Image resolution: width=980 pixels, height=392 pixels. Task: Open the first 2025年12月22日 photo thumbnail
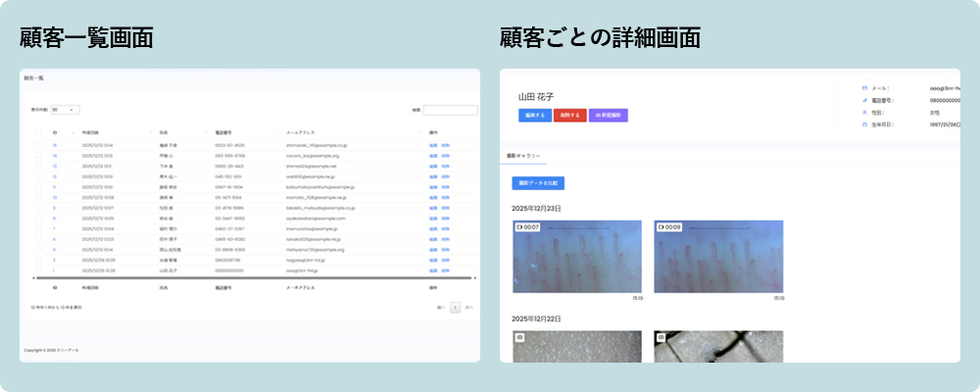[577, 346]
